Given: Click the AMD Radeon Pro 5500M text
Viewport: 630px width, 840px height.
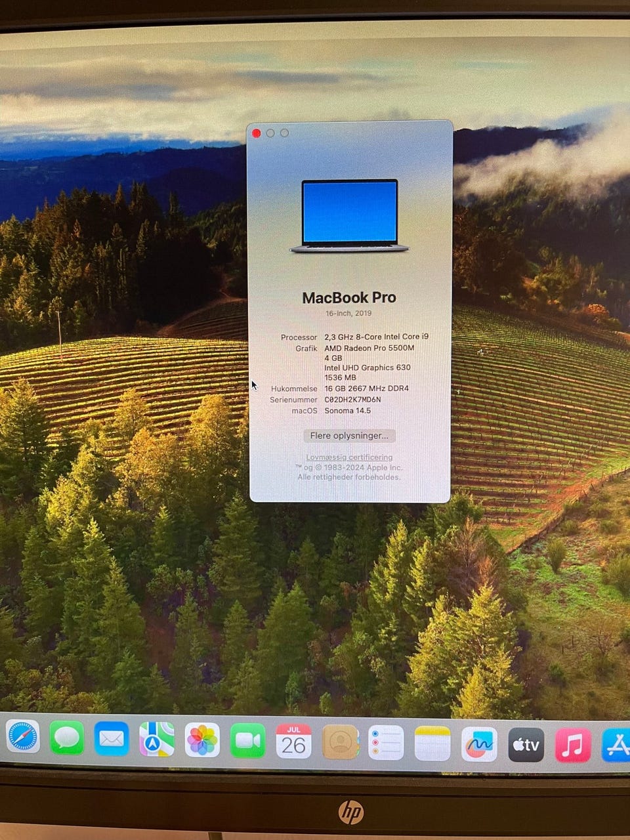Looking at the screenshot, I should pos(369,348).
